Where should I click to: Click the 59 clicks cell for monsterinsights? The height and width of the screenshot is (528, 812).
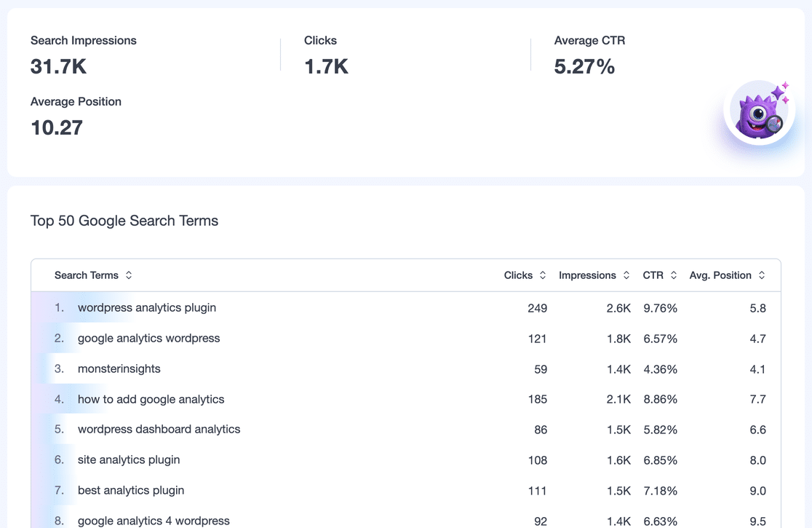pos(541,369)
